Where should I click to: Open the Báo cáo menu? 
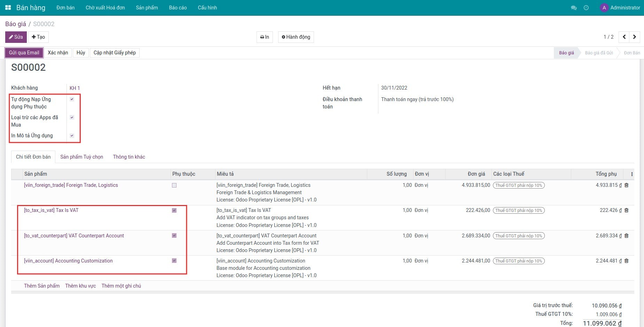[x=178, y=8]
